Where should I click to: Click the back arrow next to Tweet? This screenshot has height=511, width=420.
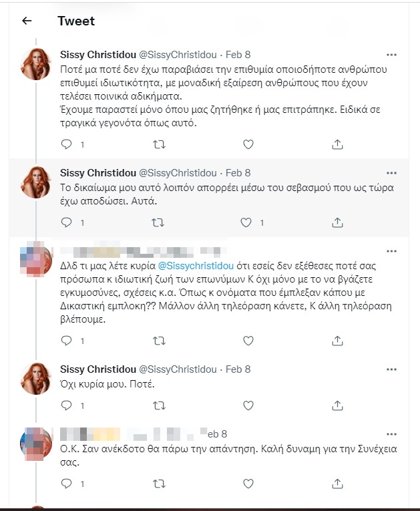pos(27,21)
